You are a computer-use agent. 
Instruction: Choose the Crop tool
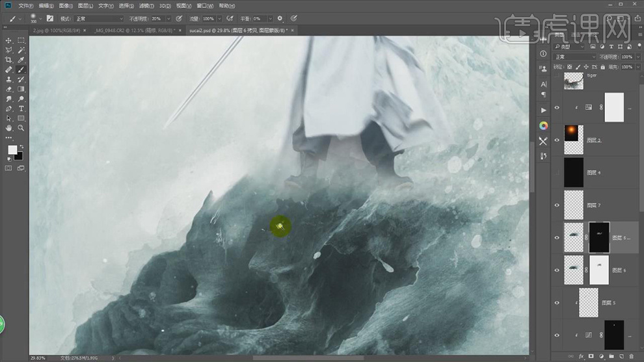[x=8, y=60]
